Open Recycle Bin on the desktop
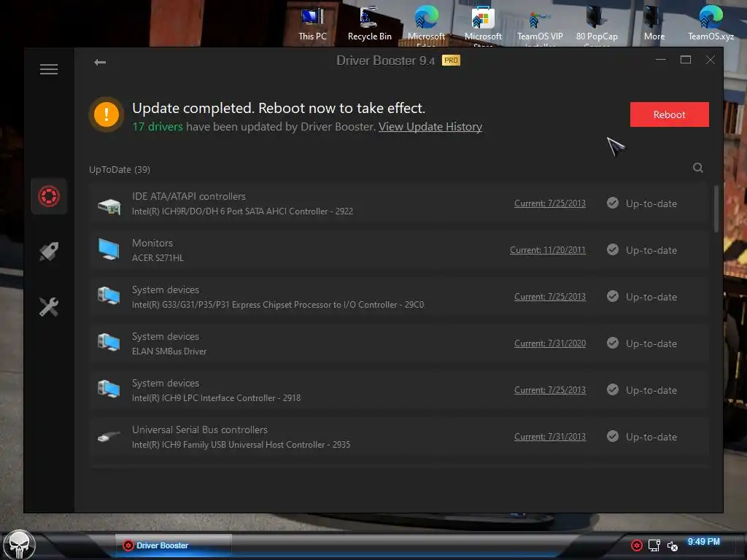This screenshot has width=747, height=560. tap(369, 24)
